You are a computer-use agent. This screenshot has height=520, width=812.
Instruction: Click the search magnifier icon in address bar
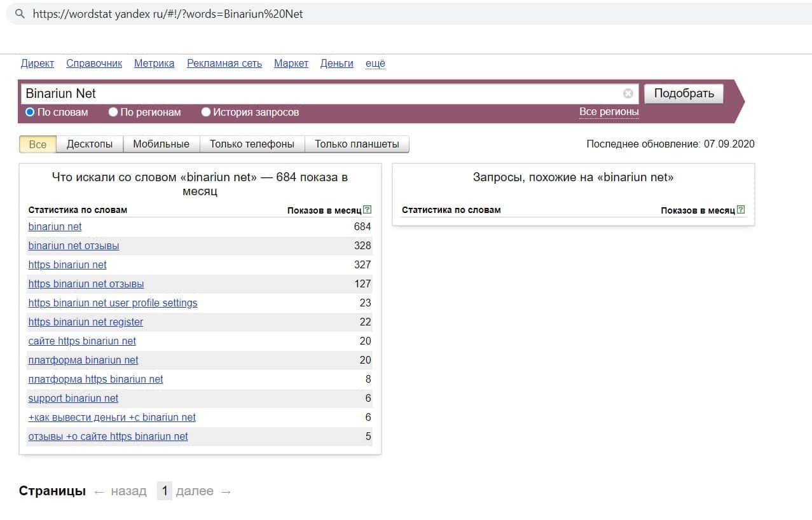click(20, 13)
